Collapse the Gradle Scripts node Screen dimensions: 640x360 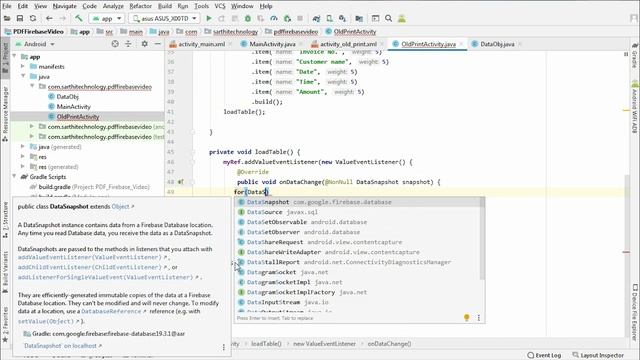[14, 177]
